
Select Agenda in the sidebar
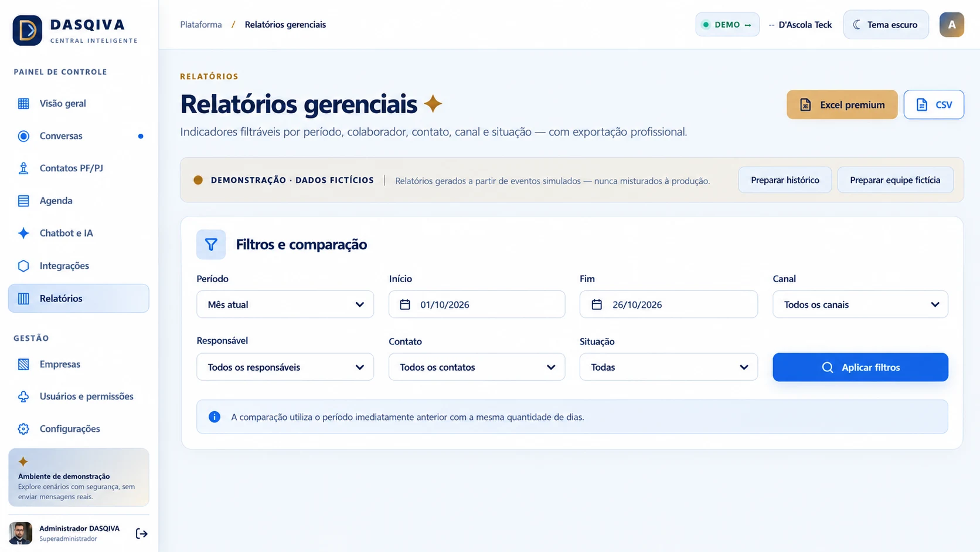(79, 201)
